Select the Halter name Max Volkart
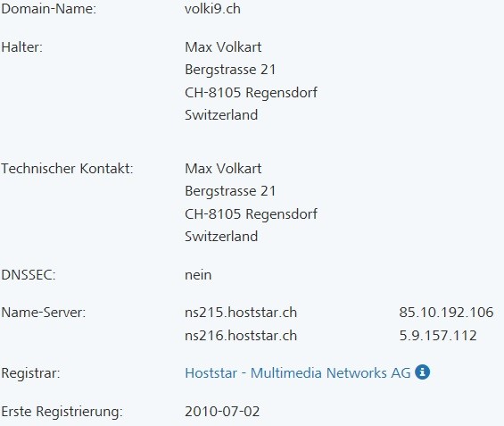The image size is (504, 426). (223, 47)
